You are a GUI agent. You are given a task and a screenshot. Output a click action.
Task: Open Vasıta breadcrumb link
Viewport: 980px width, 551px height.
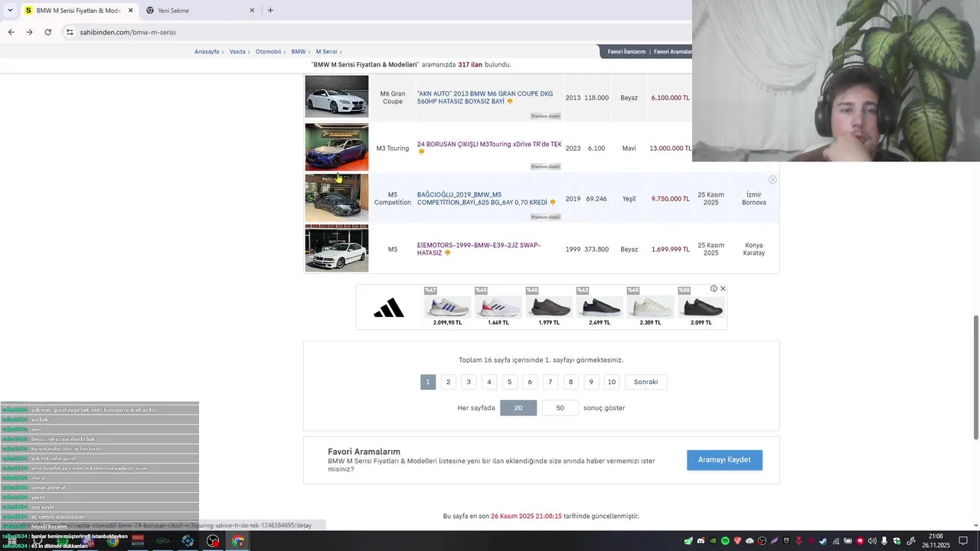point(237,51)
